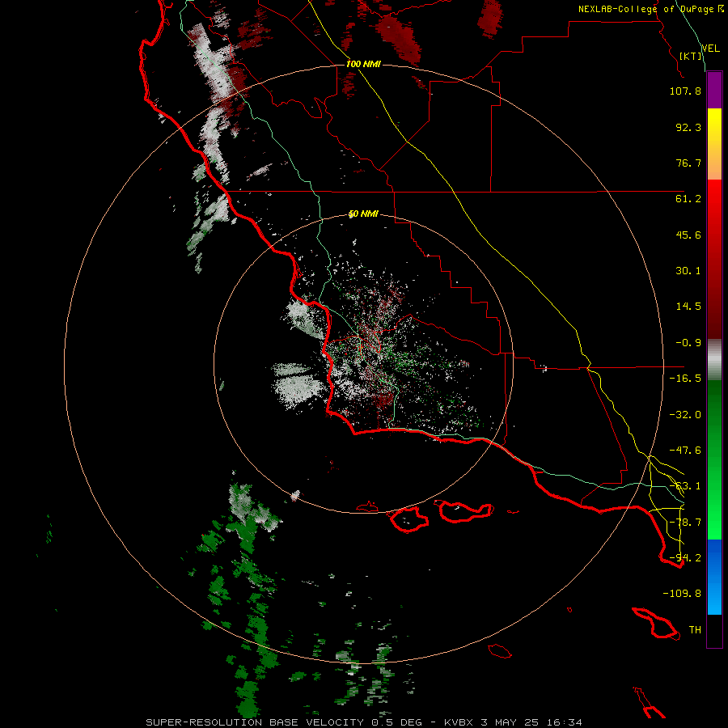The height and width of the screenshot is (728, 728).
Task: Pick the blue segment of the color bar
Action: (x=714, y=577)
